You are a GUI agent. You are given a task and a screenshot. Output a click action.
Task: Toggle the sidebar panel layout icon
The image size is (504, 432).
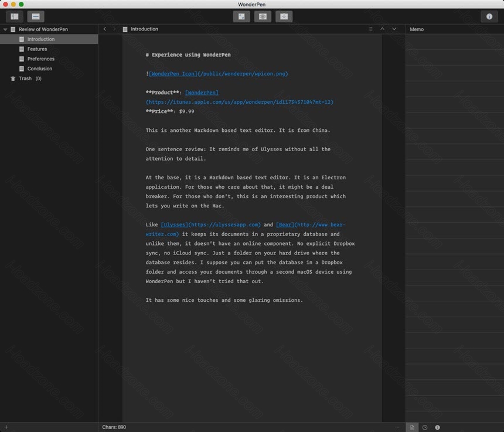tap(15, 16)
